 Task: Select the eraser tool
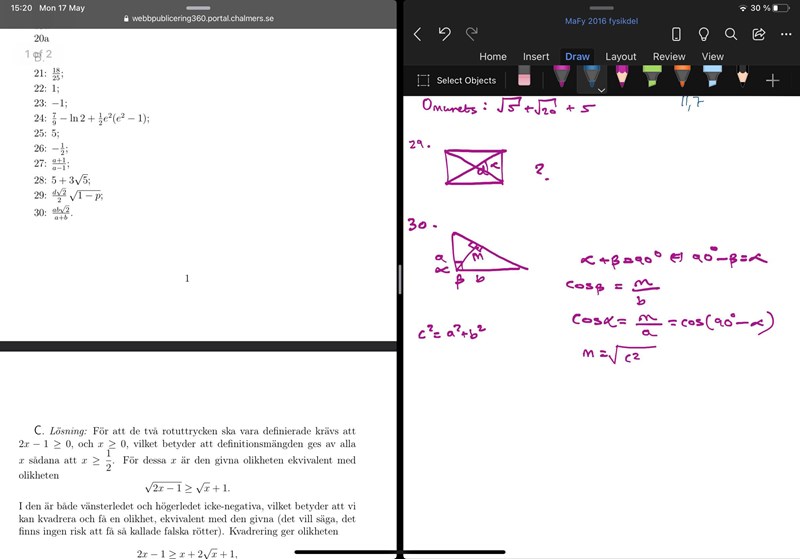[524, 79]
